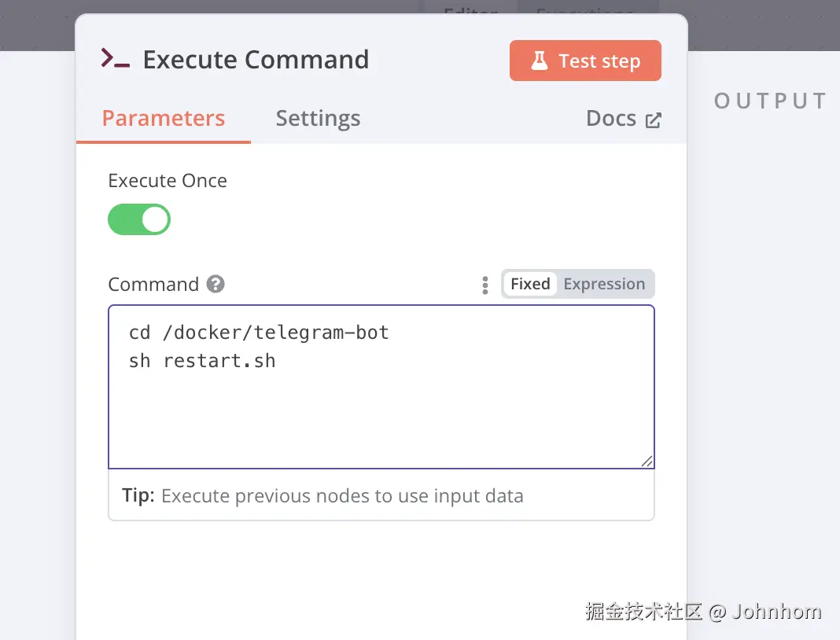Switch the Command field to Expression mode
Viewport: 840px width, 640px height.
tap(604, 284)
